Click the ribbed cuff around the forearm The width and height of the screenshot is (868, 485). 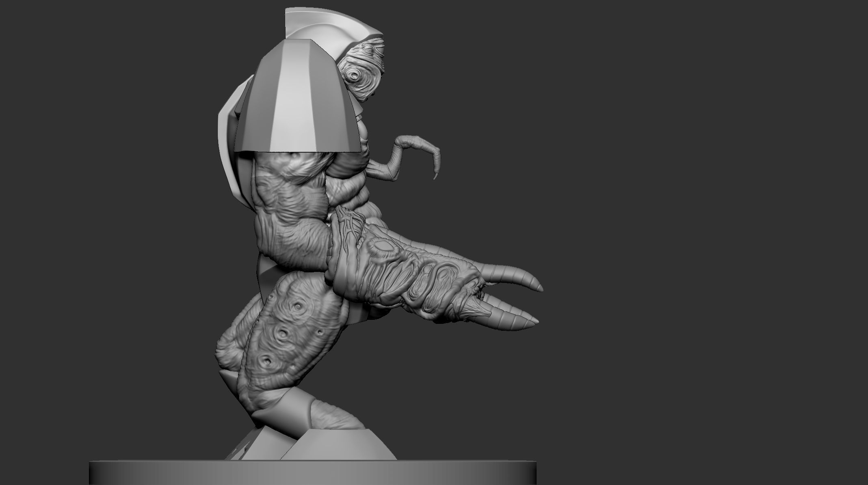(x=345, y=260)
